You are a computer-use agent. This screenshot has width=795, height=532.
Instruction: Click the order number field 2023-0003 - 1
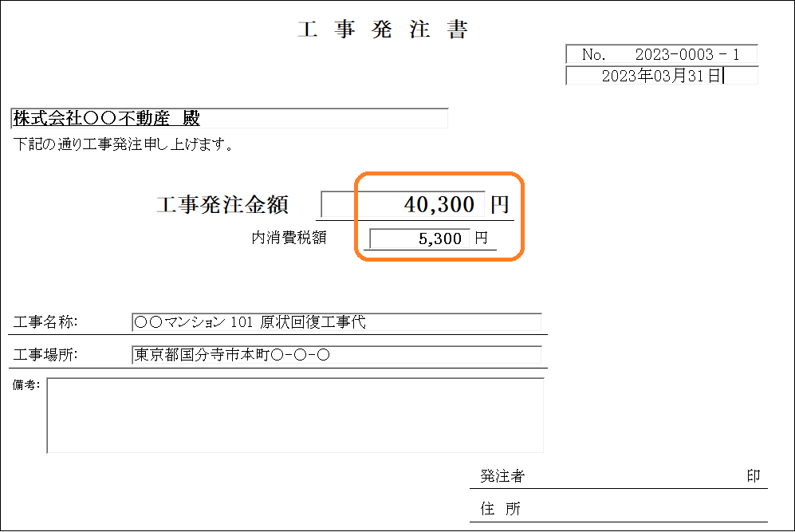[661, 55]
